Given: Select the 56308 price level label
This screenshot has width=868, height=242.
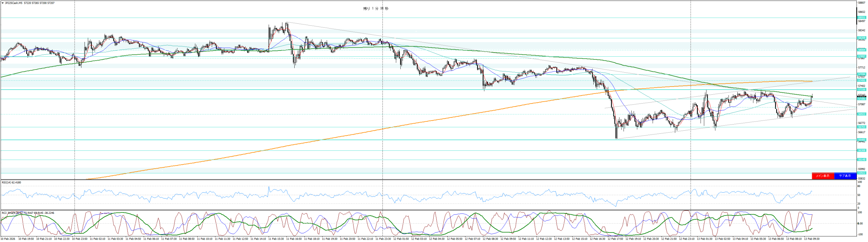Looking at the screenshot, I should 861,150.
